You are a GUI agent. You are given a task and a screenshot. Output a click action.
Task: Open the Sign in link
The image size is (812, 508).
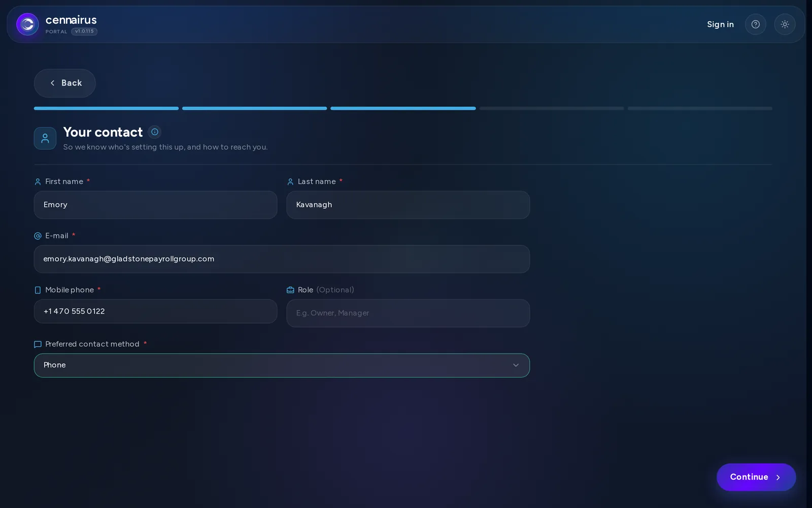(720, 24)
